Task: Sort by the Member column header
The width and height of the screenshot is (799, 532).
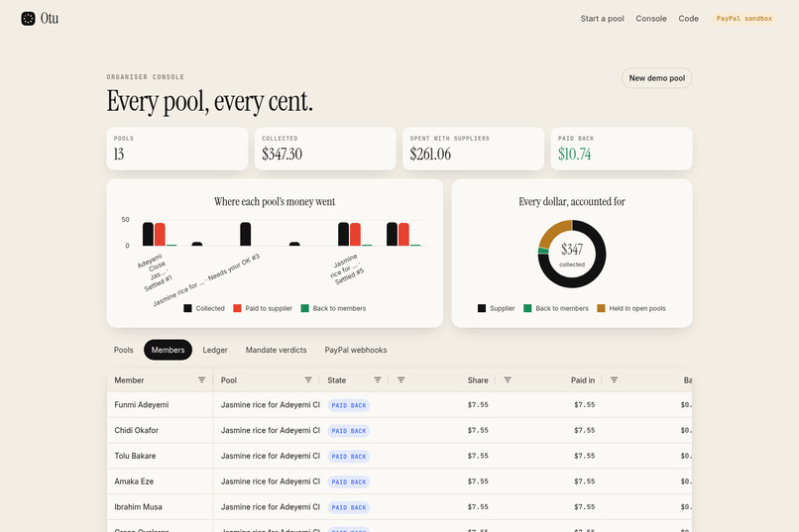Action: pyautogui.click(x=129, y=380)
